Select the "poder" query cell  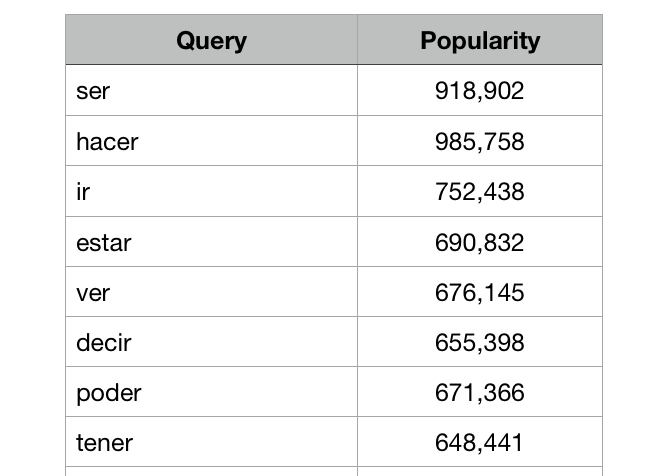click(x=211, y=392)
